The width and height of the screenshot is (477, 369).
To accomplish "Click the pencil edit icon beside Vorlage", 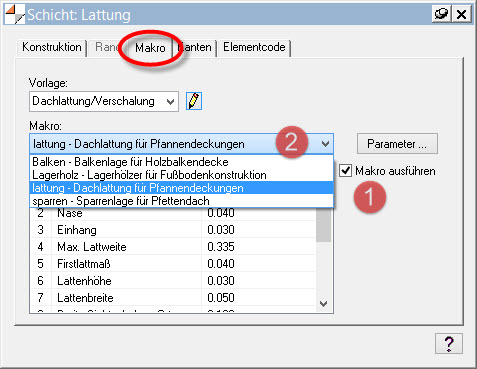I will point(194,101).
